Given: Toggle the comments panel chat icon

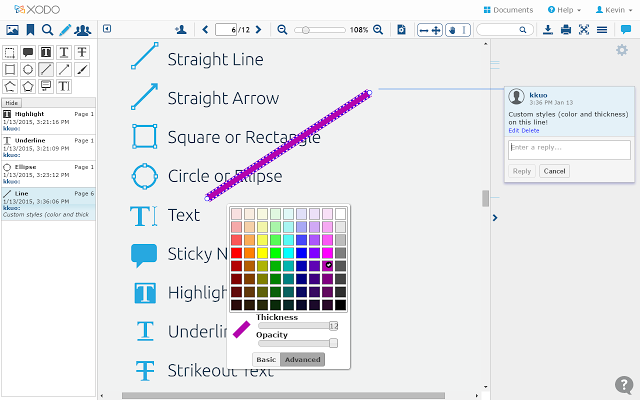Looking at the screenshot, I should click(625, 29).
